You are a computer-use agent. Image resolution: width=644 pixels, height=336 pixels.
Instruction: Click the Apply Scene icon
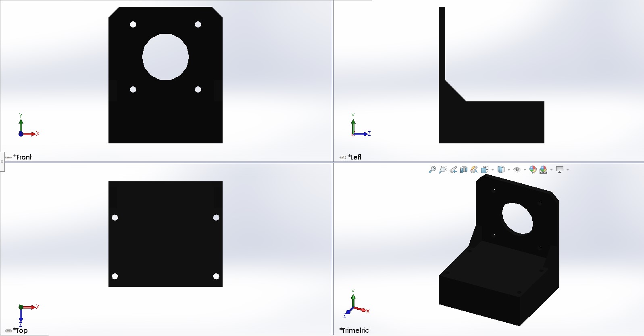pyautogui.click(x=544, y=170)
